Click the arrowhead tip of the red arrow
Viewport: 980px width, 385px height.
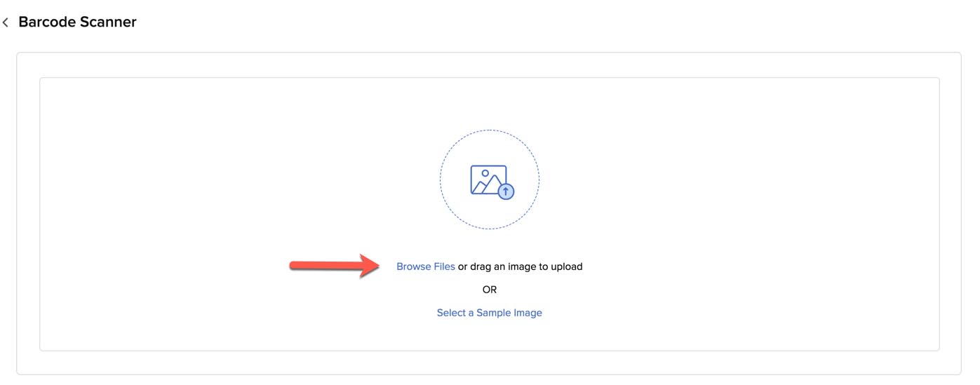[379, 266]
